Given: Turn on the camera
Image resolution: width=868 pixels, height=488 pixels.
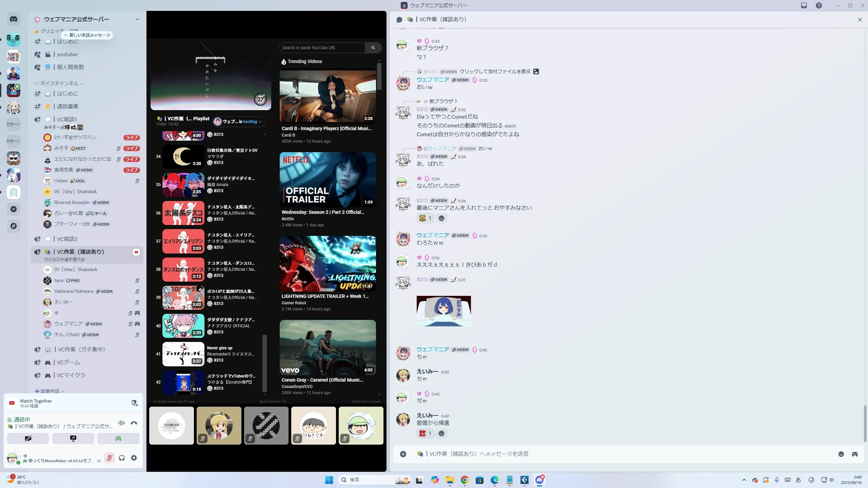Looking at the screenshot, I should click(28, 439).
